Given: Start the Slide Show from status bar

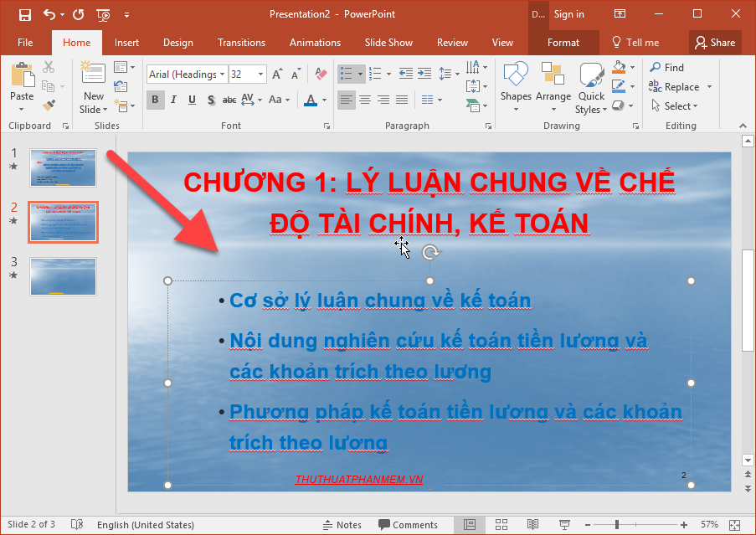Looking at the screenshot, I should (x=564, y=524).
